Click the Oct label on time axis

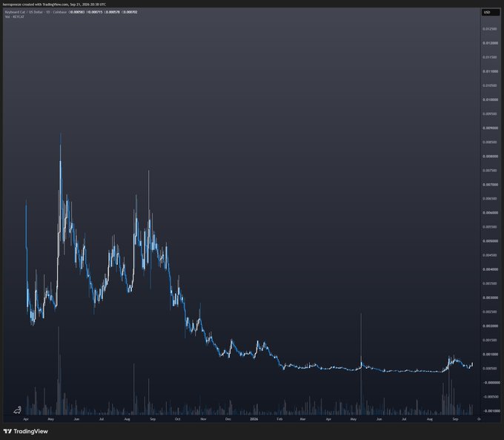(177, 419)
